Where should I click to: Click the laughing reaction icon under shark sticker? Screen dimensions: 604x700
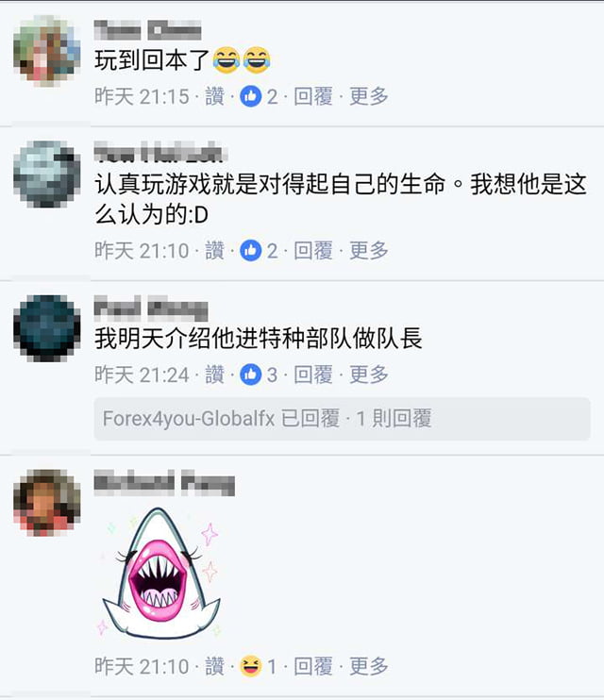click(251, 666)
